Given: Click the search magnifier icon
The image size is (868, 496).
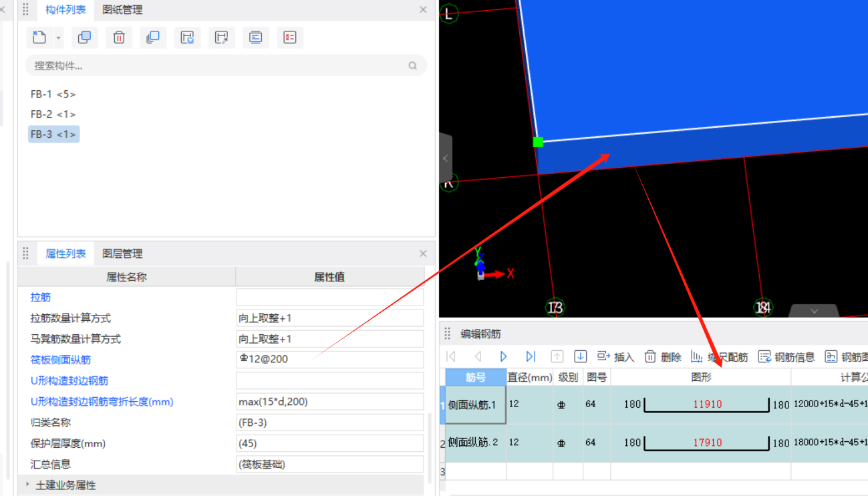Looking at the screenshot, I should coord(412,66).
